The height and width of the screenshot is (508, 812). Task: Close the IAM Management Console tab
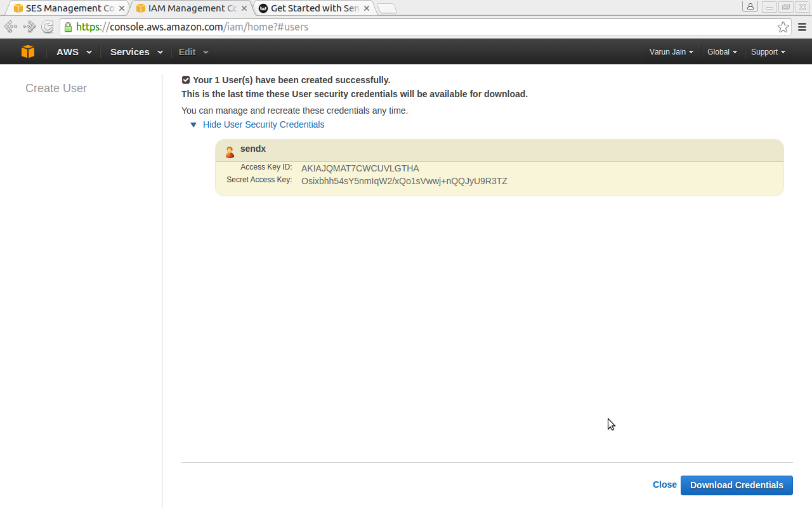pos(244,8)
